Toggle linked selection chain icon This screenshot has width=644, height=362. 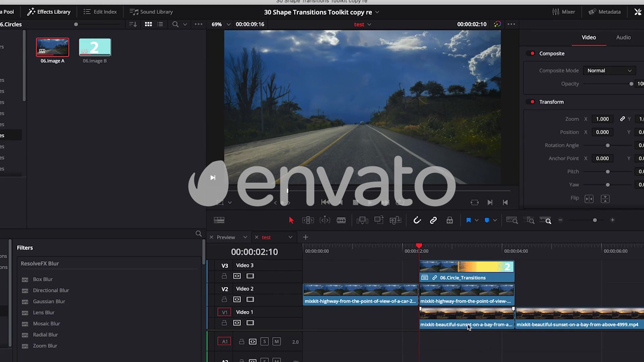pyautogui.click(x=433, y=220)
